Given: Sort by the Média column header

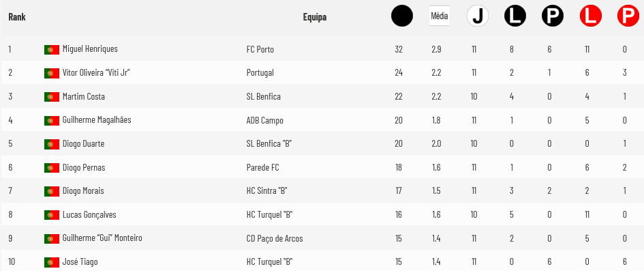Looking at the screenshot, I should [x=439, y=16].
